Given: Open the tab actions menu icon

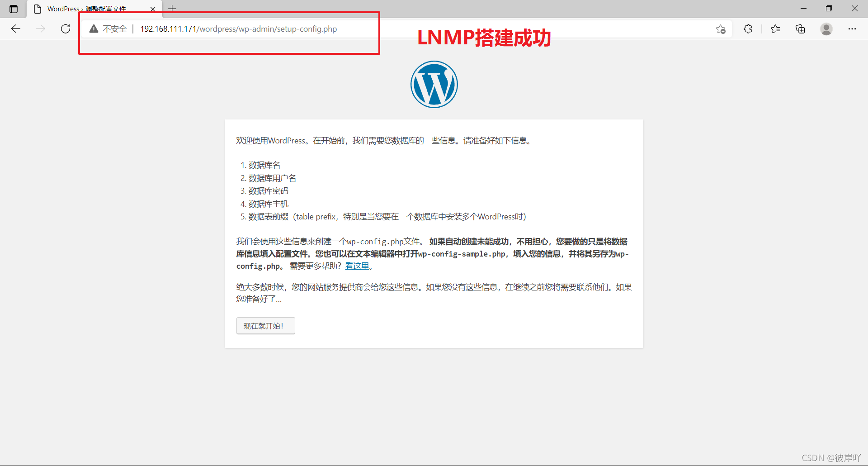Looking at the screenshot, I should tap(14, 9).
